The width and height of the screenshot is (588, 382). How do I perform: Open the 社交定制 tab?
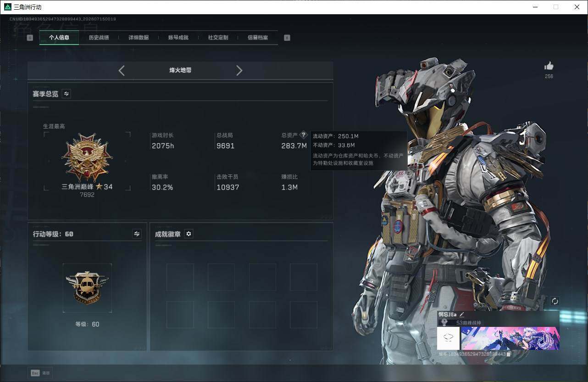(218, 38)
